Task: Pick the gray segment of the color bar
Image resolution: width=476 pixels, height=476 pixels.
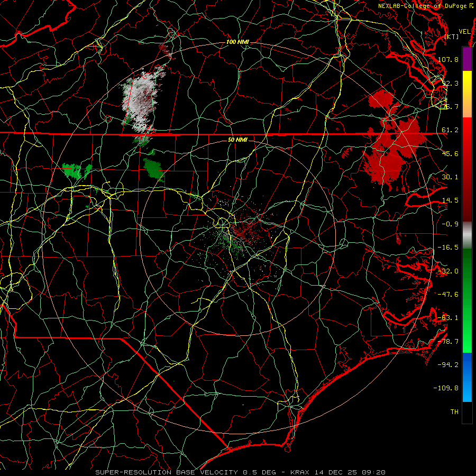Action: click(467, 235)
